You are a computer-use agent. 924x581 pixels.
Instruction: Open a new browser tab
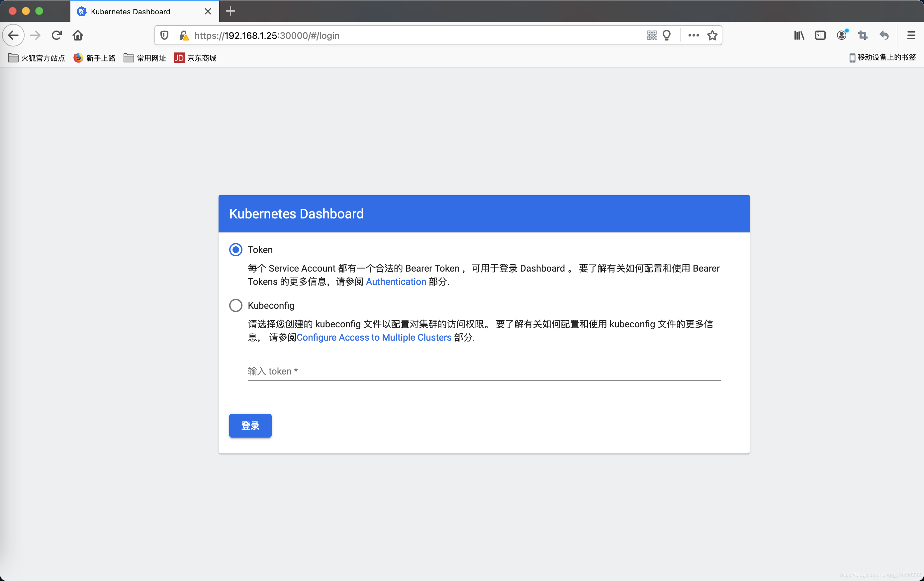click(x=230, y=11)
